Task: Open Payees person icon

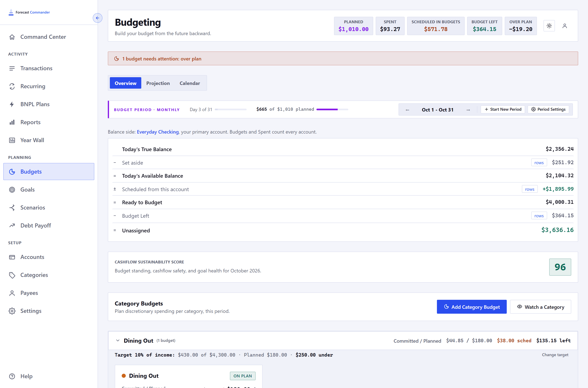Action: coord(12,293)
